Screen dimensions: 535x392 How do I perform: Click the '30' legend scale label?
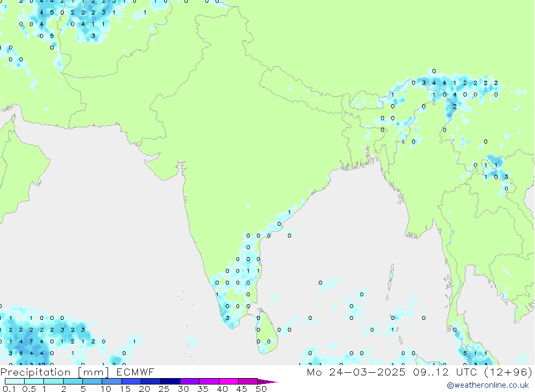click(183, 389)
